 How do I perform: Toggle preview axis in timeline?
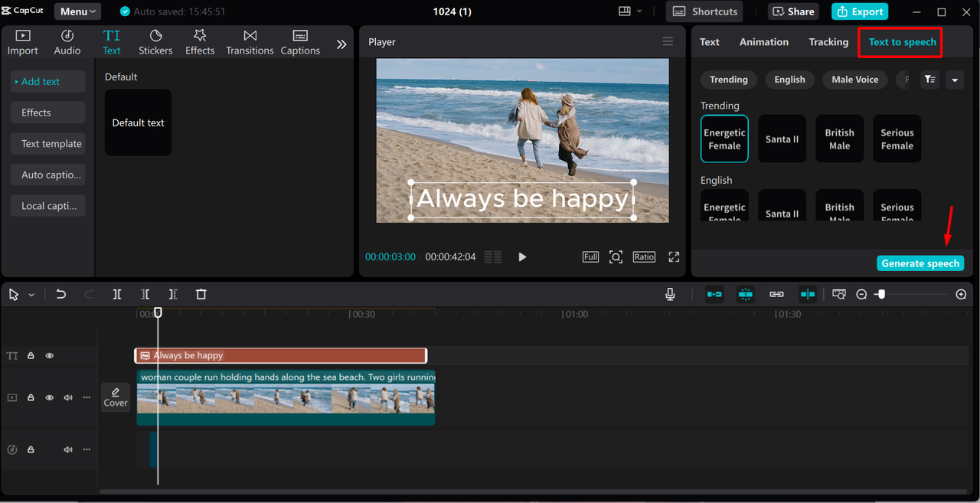point(808,294)
